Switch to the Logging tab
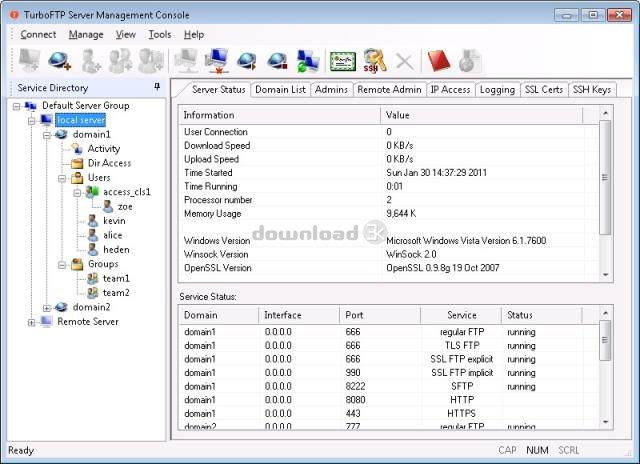Viewport: 640px width, 464px height. point(497,89)
